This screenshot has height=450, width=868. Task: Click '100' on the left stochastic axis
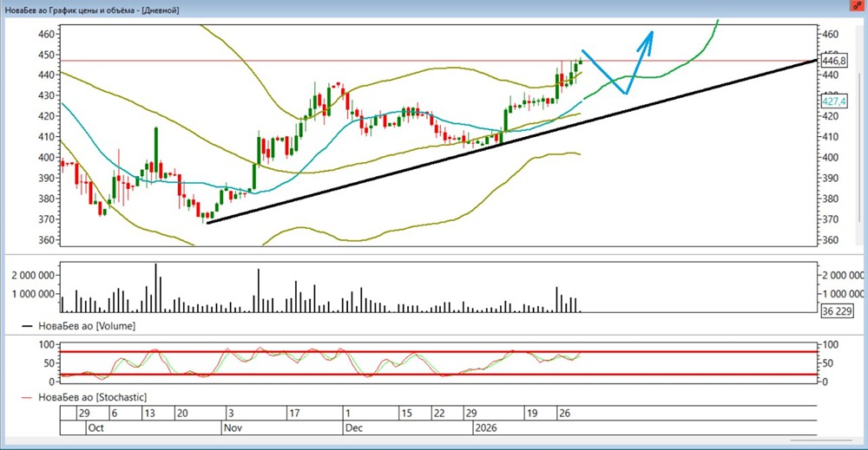[47, 344]
